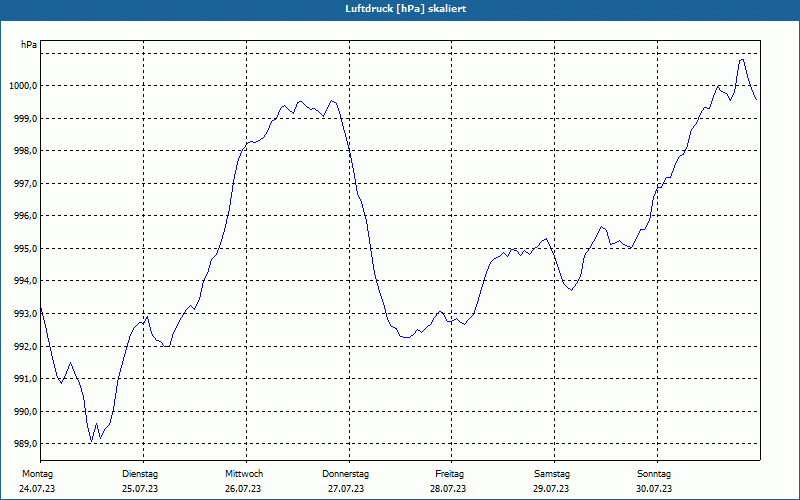Viewport: 800px width, 500px height.
Task: Click the 'Montag' day label
Action: coord(38,474)
